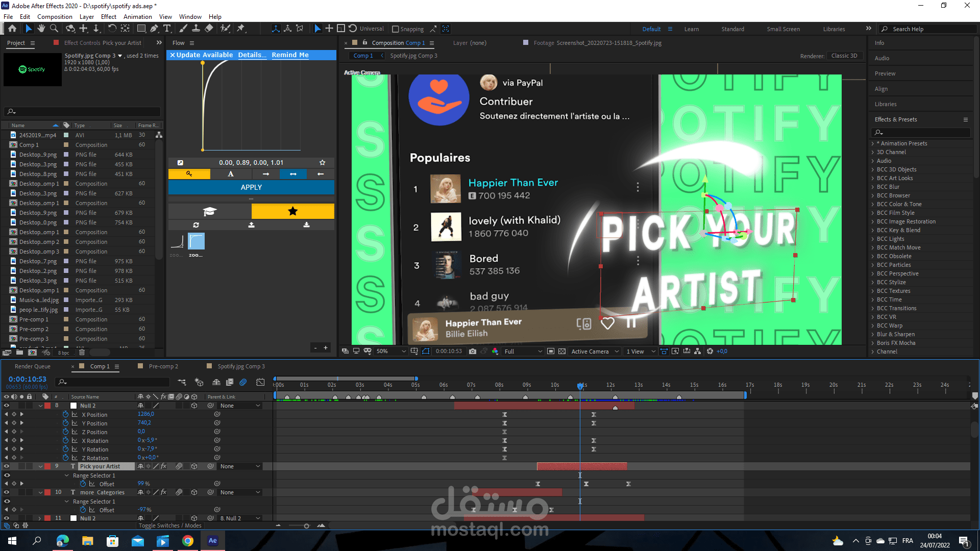Open the After Effects taskbar icon
Image resolution: width=980 pixels, height=551 pixels.
[213, 541]
